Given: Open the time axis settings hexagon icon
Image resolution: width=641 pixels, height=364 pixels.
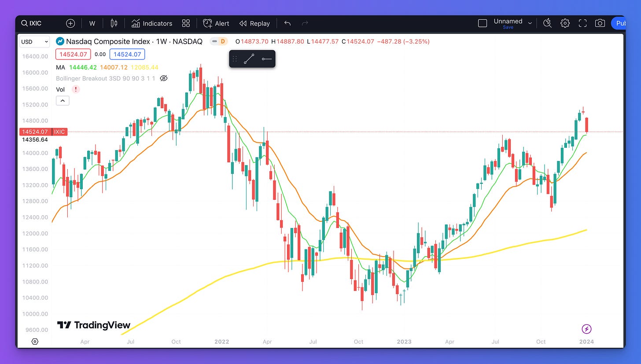Looking at the screenshot, I should point(35,342).
